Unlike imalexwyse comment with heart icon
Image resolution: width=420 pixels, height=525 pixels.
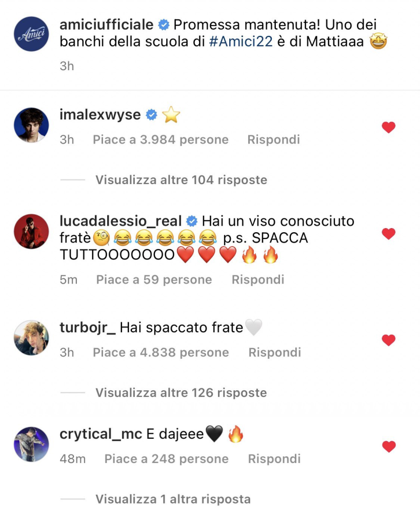[389, 127]
